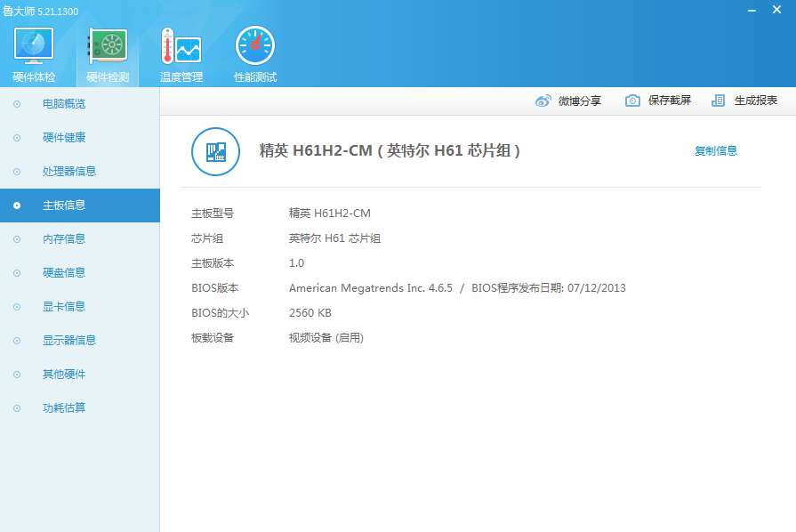This screenshot has height=532, width=796.
Task: Click the BIOS的大小 label
Action: pyautogui.click(x=220, y=312)
